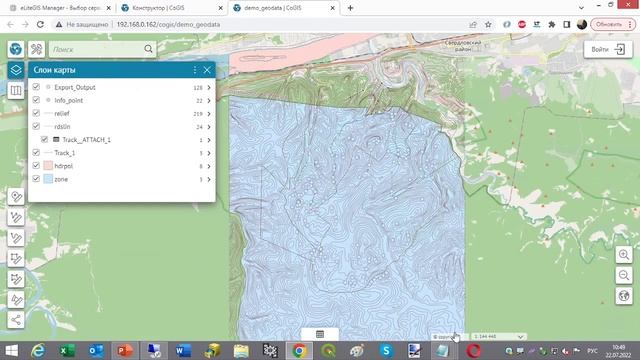Select the demo_geodata CoGIS tab
The height and width of the screenshot is (360, 640).
pos(284,8)
